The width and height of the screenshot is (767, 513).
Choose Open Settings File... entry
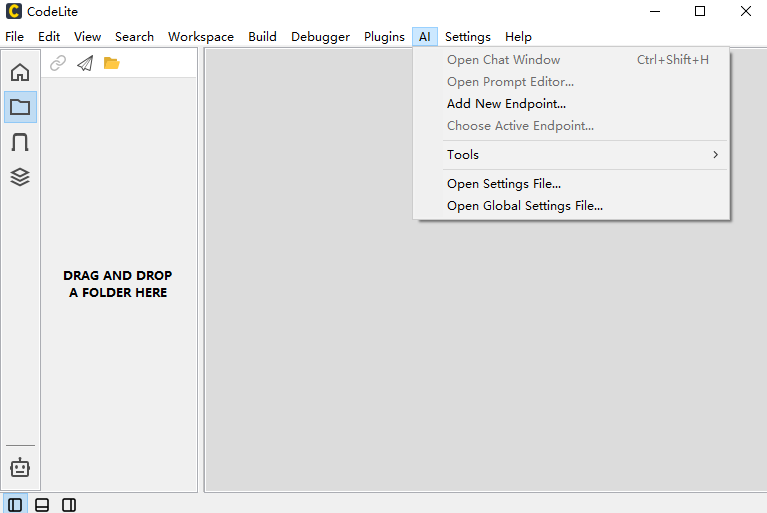[571, 184]
